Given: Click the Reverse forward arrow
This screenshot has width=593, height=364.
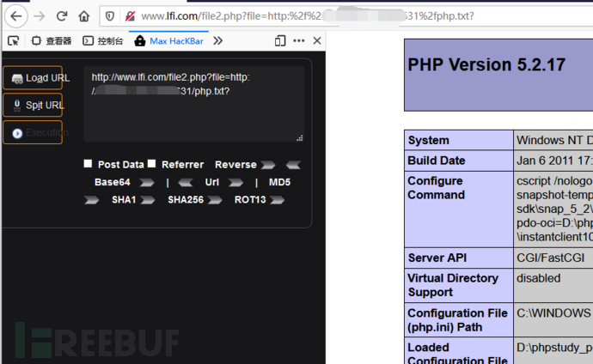Looking at the screenshot, I should [x=268, y=165].
